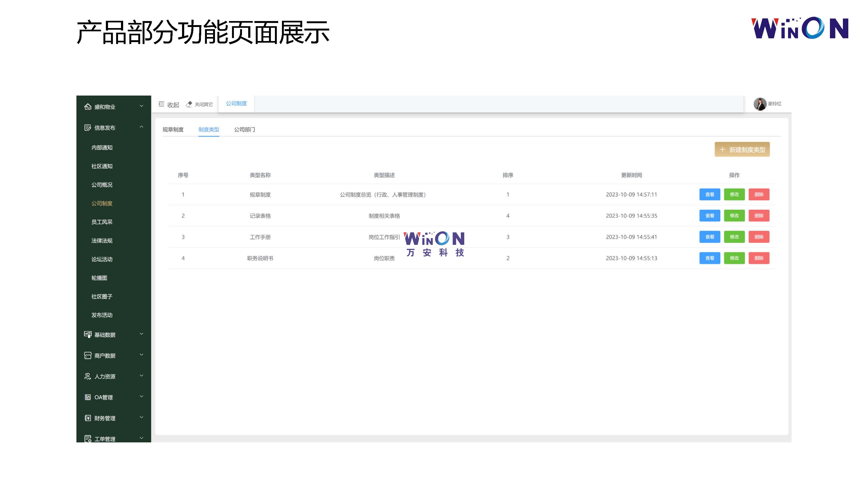Expand the OA管理 chevron
Image resolution: width=868 pixels, height=488 pixels.
point(142,396)
